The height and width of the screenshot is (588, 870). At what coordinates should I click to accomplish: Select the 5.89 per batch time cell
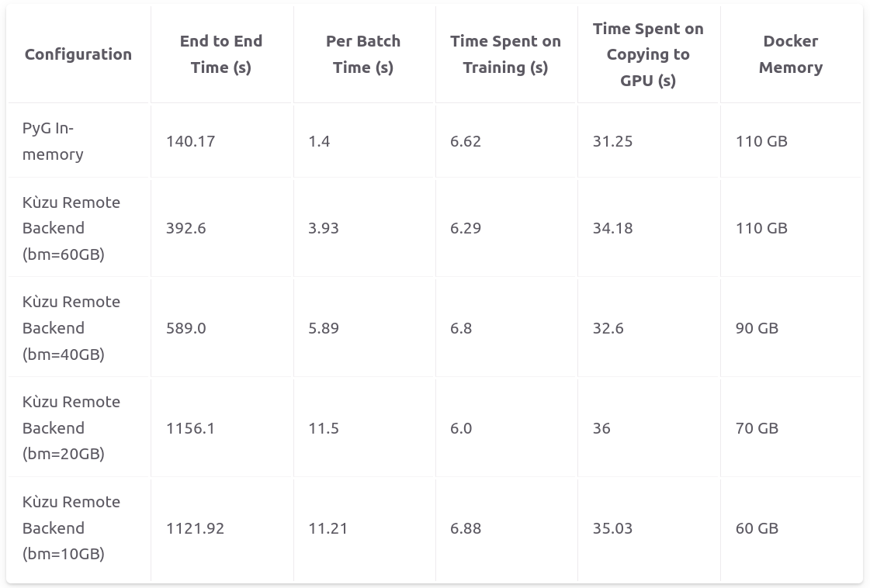tap(324, 328)
